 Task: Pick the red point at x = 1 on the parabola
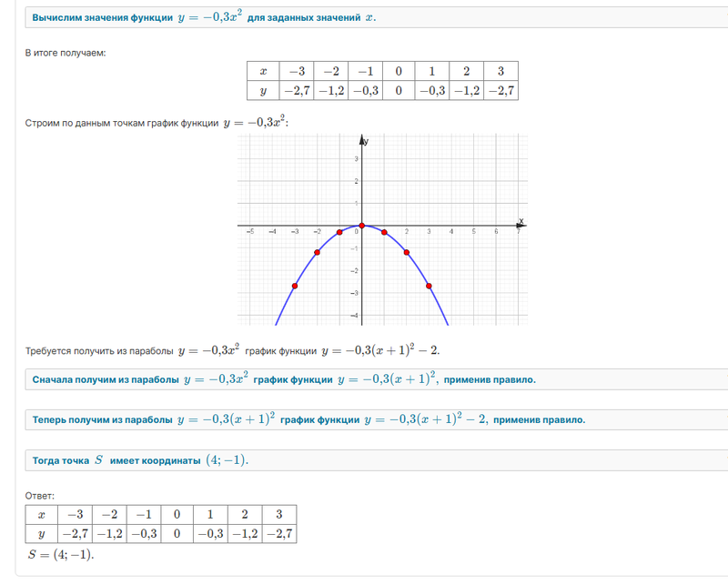click(384, 233)
